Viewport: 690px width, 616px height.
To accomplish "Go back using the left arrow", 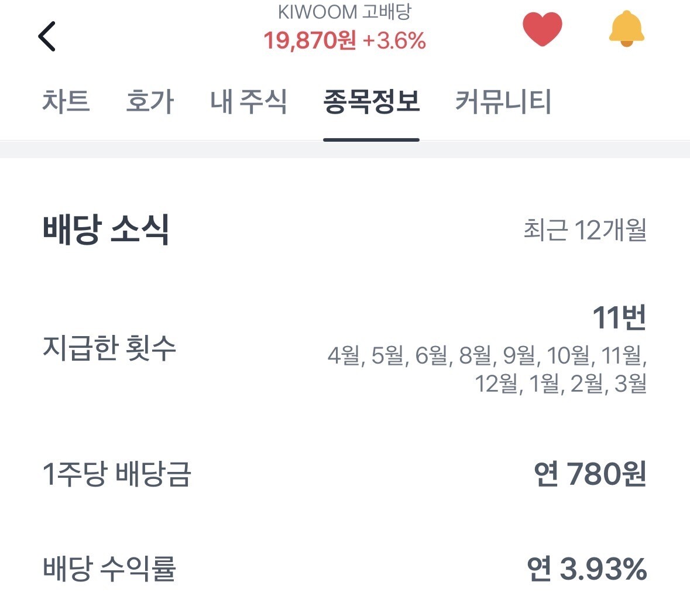I will click(x=47, y=36).
